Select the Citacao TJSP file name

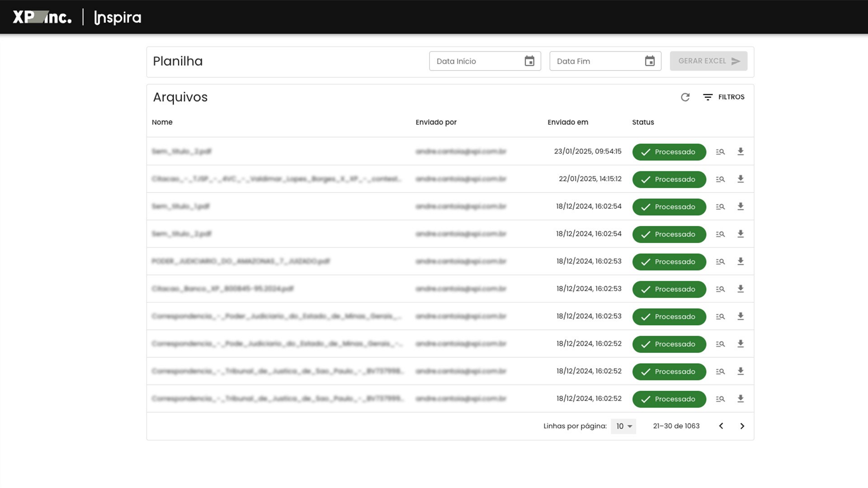click(277, 179)
